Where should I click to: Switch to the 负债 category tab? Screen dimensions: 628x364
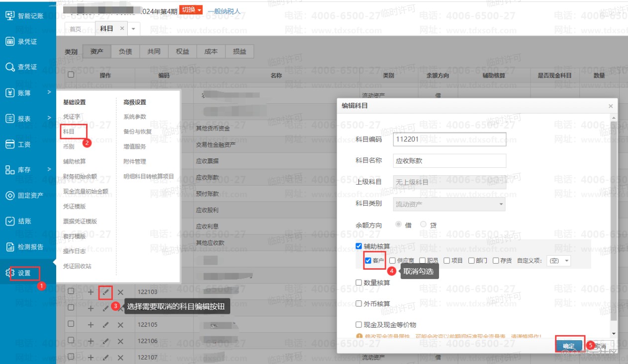125,51
